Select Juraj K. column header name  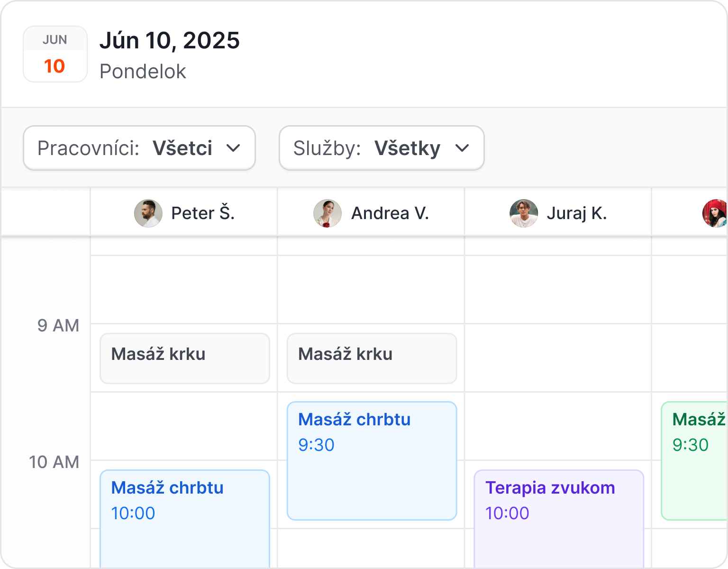point(576,213)
